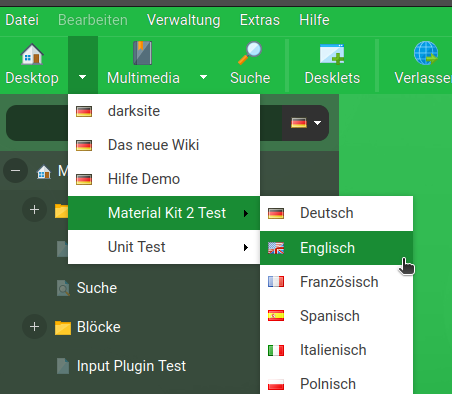Click the Italian flag next to Italienisch

276,350
